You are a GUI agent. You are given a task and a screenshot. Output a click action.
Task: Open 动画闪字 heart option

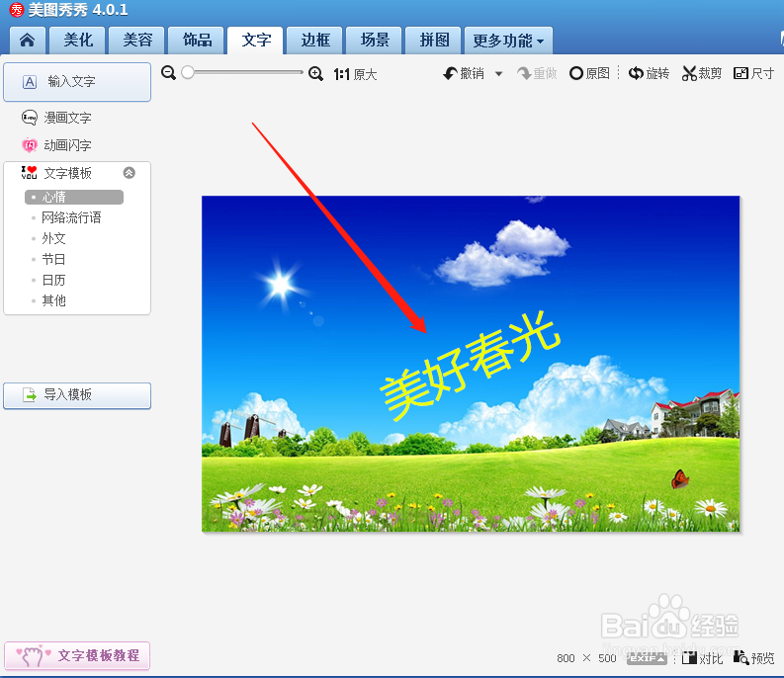(56, 145)
